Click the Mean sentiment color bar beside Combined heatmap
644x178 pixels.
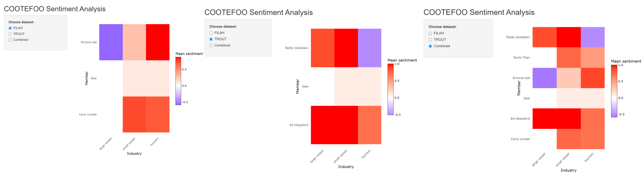pyautogui.click(x=614, y=91)
